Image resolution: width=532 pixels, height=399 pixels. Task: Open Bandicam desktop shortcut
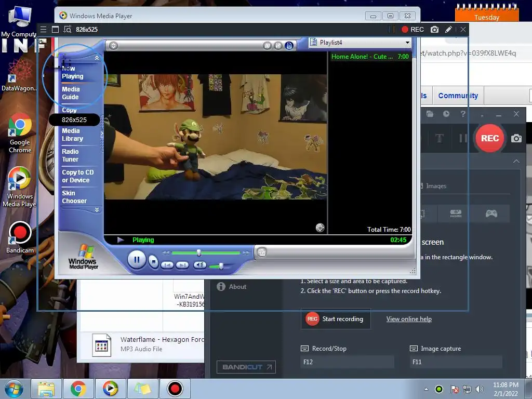pyautogui.click(x=20, y=237)
